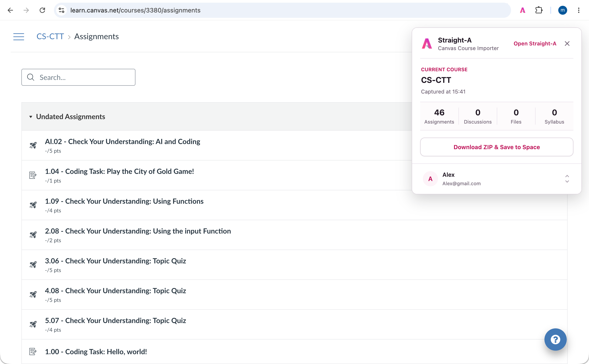Open AI.02 Check Your Understanding: AI and Coding

click(122, 142)
